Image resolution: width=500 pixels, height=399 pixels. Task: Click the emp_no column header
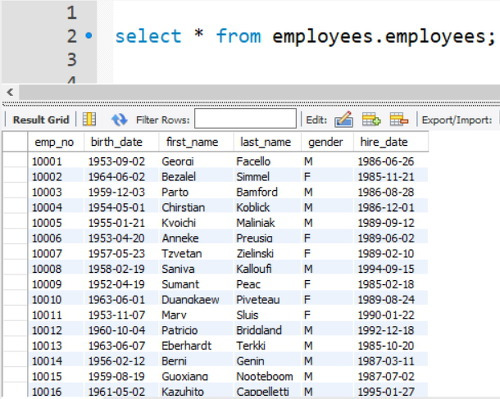56,142
